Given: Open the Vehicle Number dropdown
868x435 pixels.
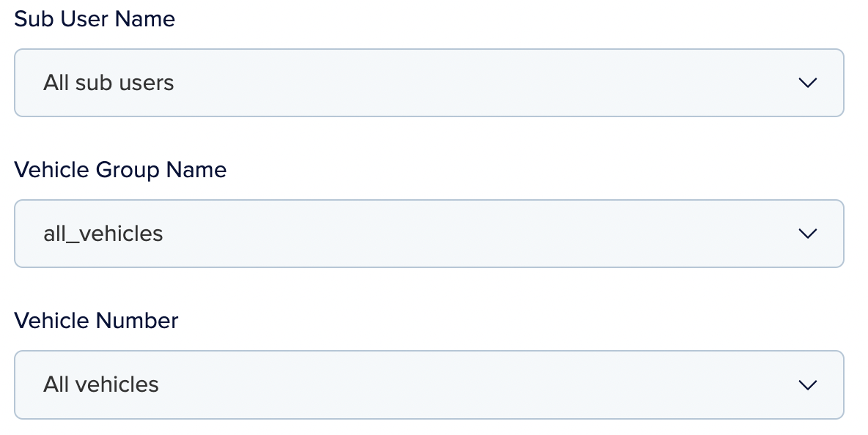Looking at the screenshot, I should coord(429,384).
